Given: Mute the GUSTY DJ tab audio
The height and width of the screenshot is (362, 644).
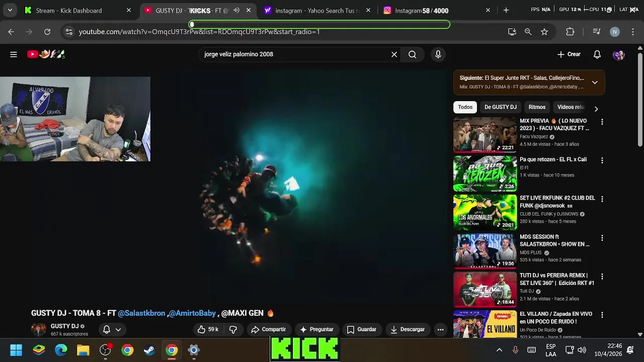Looking at the screenshot, I should [236, 10].
